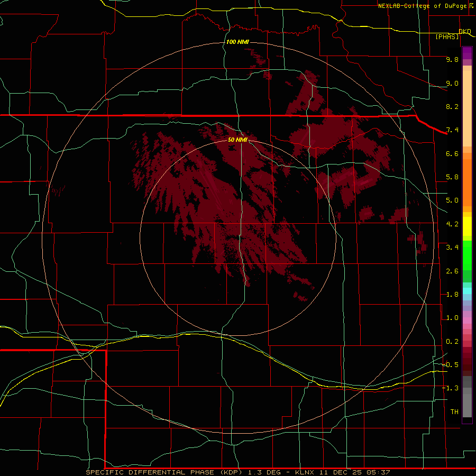Click the 2.6 color scale value

point(452,271)
